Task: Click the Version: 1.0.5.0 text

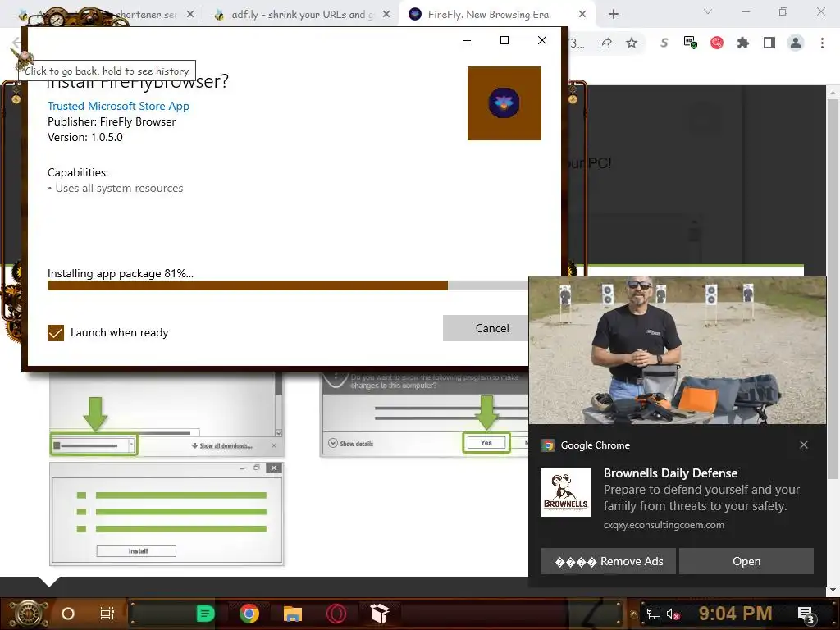Action: click(84, 137)
